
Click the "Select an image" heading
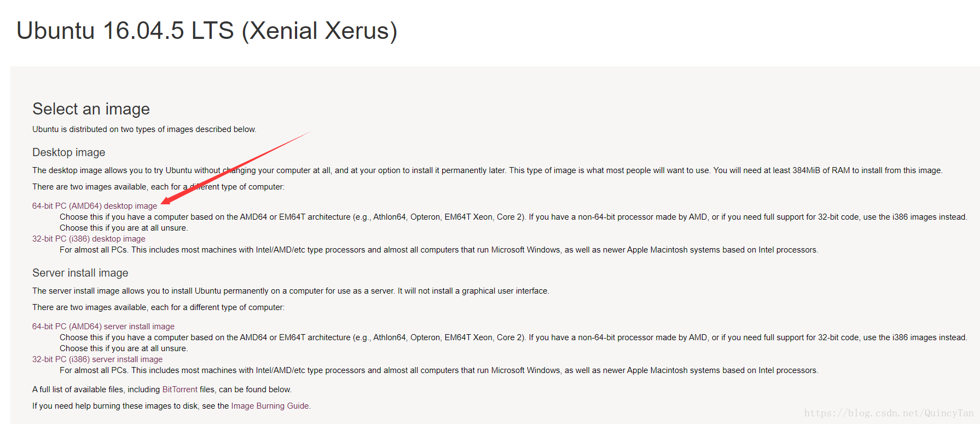coord(91,109)
